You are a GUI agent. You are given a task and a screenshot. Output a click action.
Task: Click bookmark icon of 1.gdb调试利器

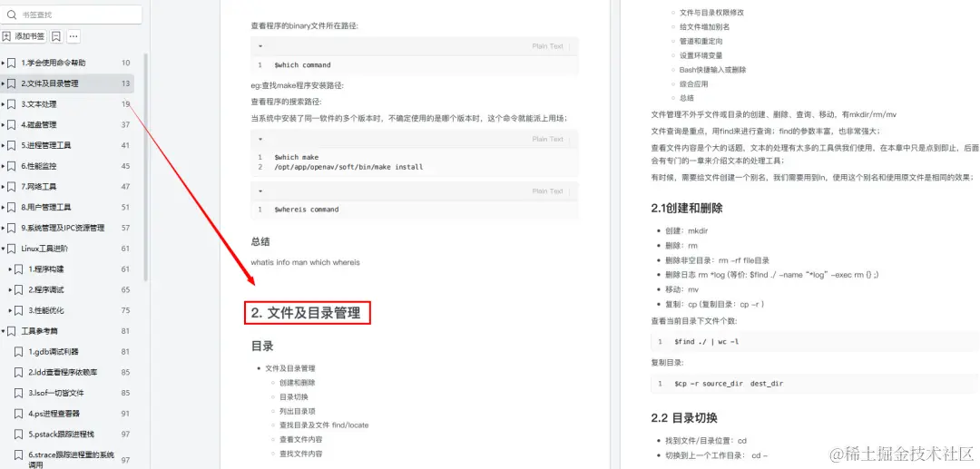(x=19, y=352)
